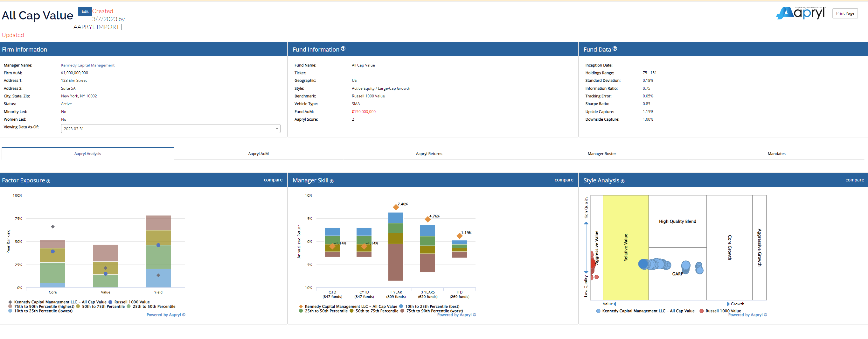This screenshot has width=868, height=339.
Task: Toggle 75th to 90th Percentile (worst) legend
Action: (432, 311)
